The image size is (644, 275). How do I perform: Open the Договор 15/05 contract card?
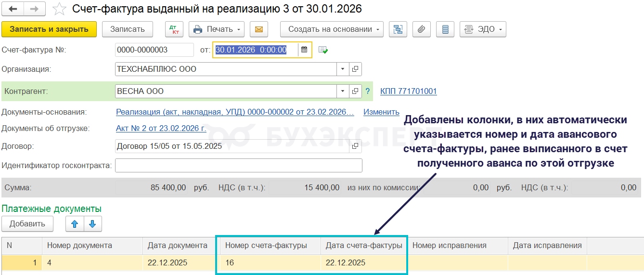(x=355, y=146)
